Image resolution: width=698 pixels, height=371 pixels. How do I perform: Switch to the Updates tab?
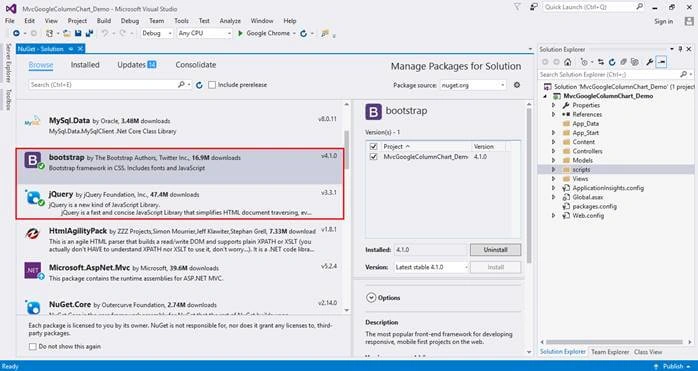[137, 65]
